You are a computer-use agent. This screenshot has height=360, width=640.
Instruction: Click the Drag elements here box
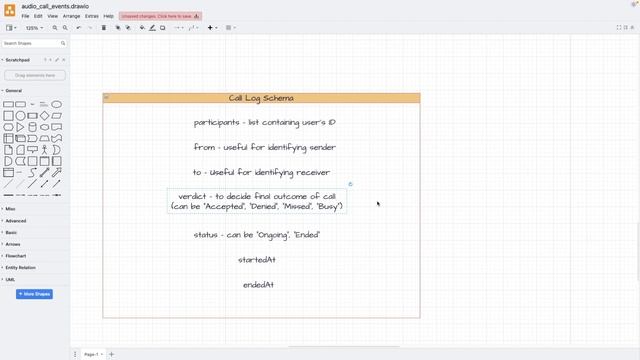[x=35, y=76]
